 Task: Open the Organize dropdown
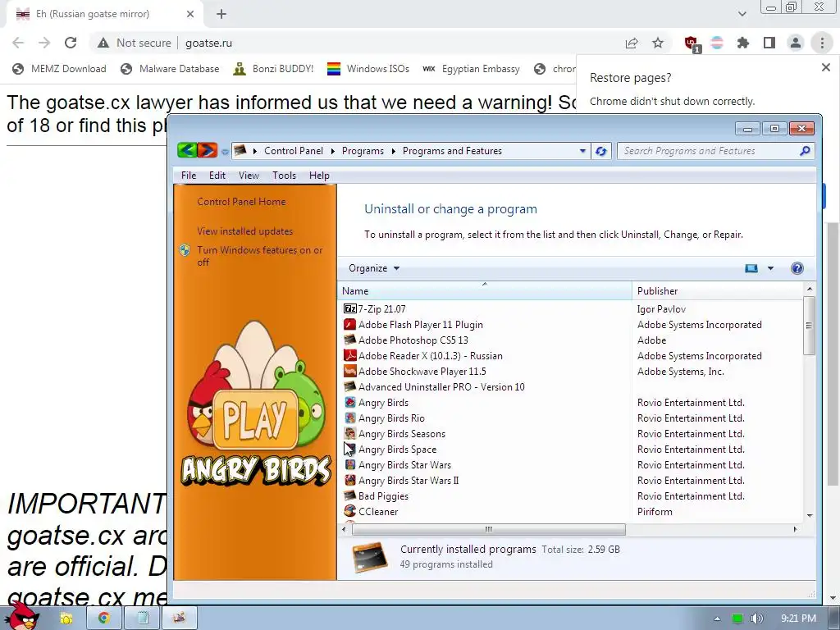374,268
